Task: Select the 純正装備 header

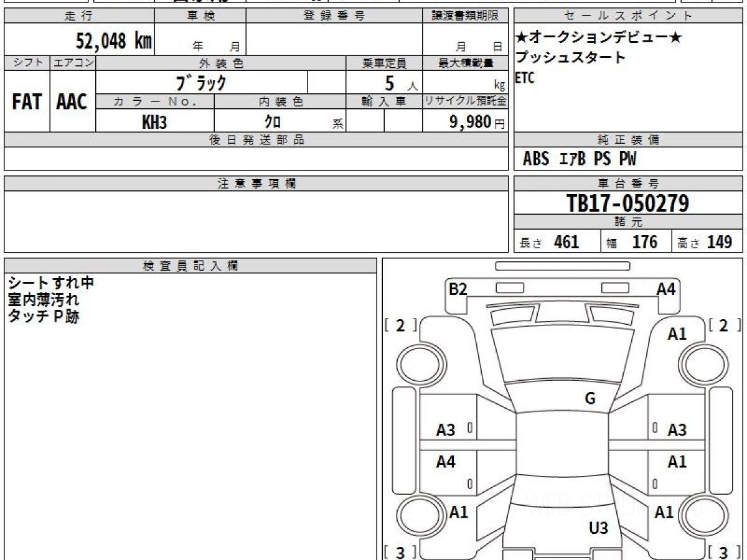Action: (x=629, y=140)
